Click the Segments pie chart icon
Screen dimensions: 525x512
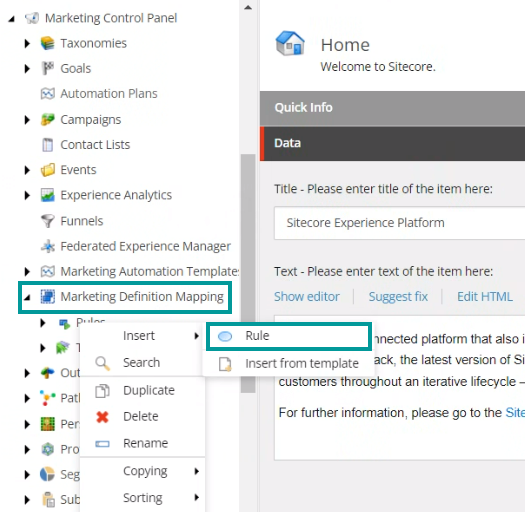(x=47, y=474)
